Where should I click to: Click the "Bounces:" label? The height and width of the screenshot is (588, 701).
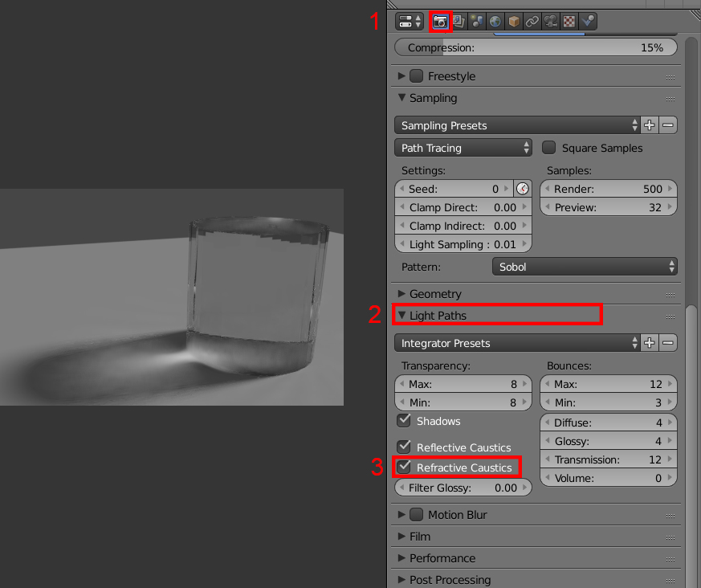tap(569, 365)
